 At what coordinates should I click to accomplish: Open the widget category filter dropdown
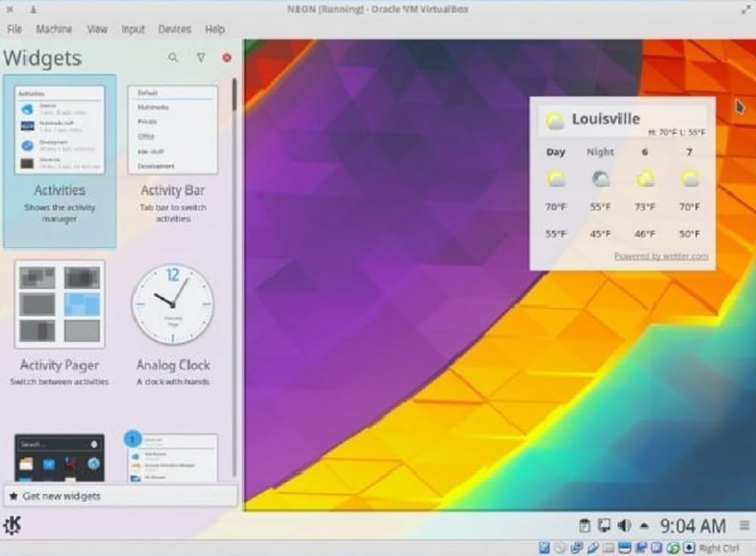point(201,58)
